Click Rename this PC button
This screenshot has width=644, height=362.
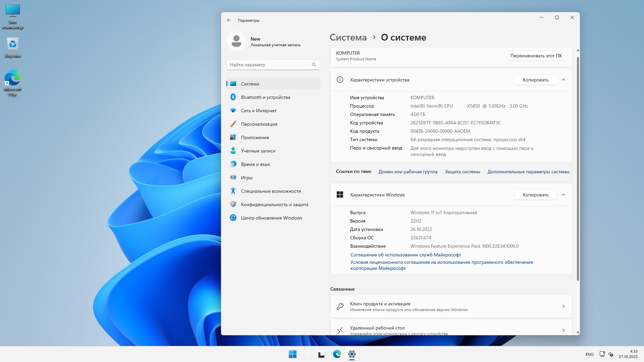pos(536,56)
